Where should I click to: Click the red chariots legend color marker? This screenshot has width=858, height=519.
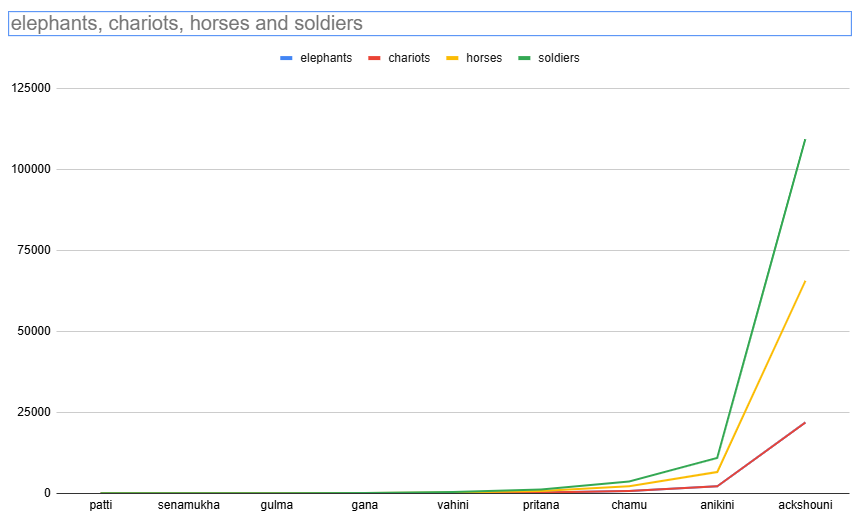(374, 58)
